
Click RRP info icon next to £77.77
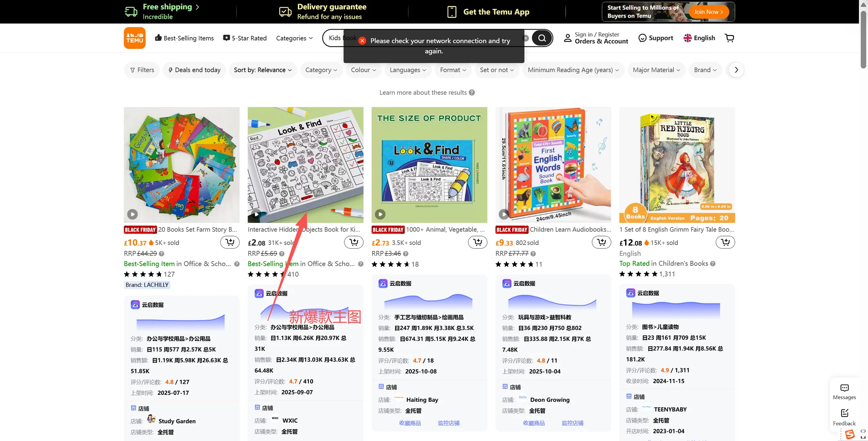tap(533, 254)
